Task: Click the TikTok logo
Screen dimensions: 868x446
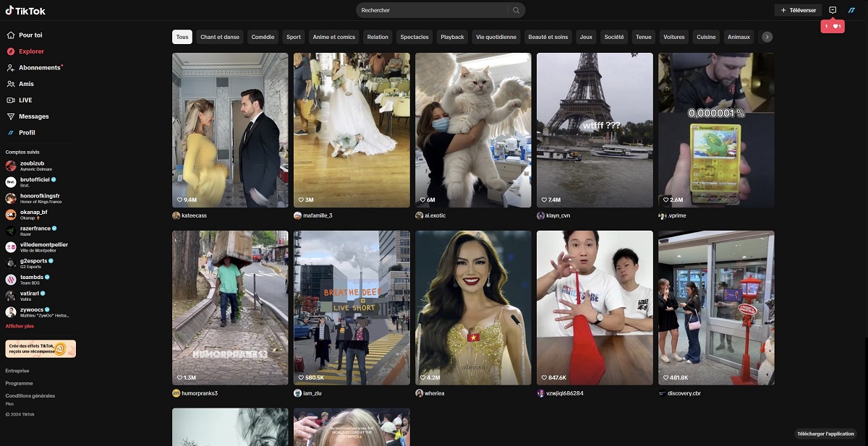Action: [25, 10]
